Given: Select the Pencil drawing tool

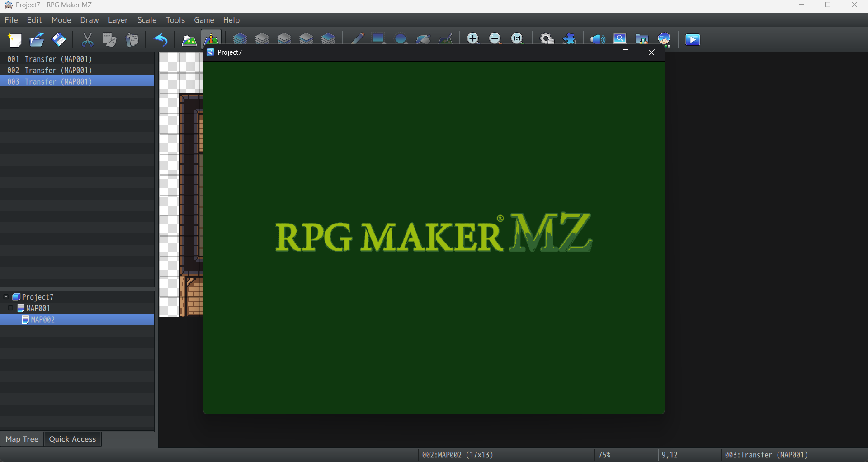Looking at the screenshot, I should pos(357,38).
